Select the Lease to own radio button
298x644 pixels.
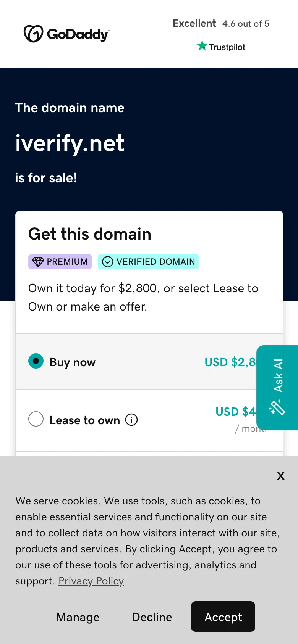point(36,419)
